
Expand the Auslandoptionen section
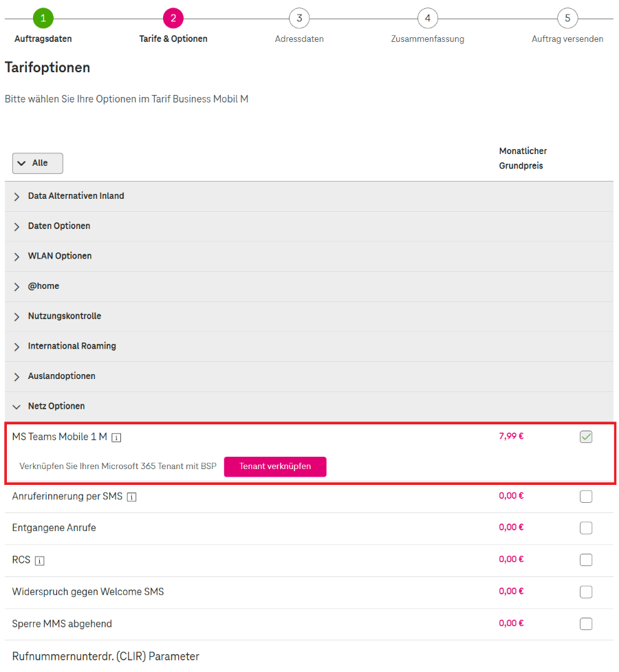(309, 376)
